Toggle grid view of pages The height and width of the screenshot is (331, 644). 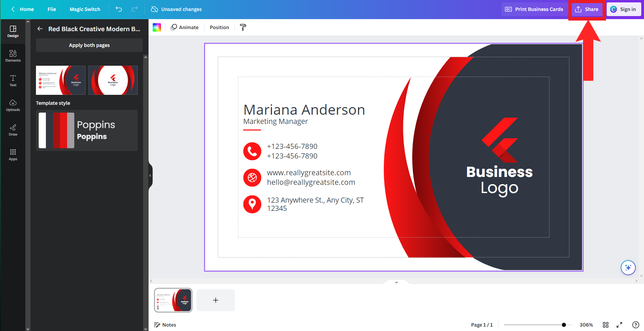point(606,325)
